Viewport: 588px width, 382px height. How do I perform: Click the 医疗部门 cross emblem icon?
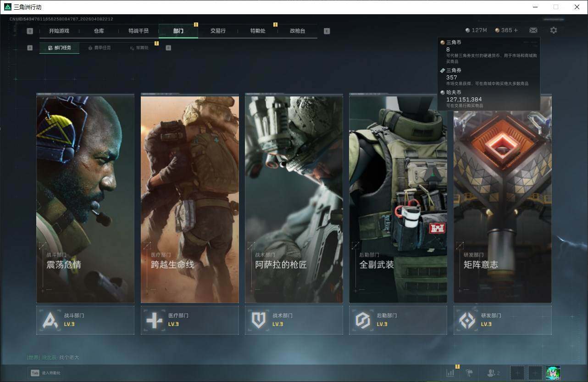[x=154, y=320]
